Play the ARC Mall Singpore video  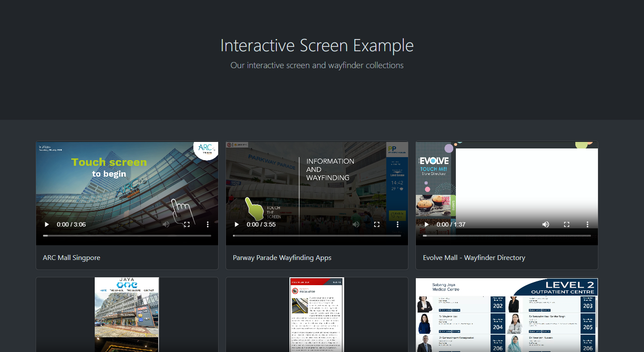click(x=47, y=224)
